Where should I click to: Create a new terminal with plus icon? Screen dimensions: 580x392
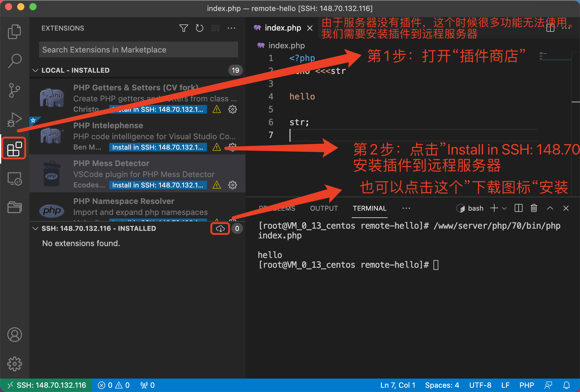coord(494,208)
